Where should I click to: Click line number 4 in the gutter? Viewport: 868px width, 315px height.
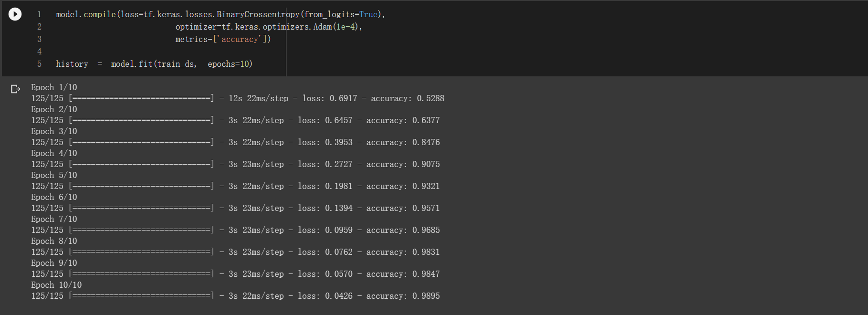pos(39,52)
